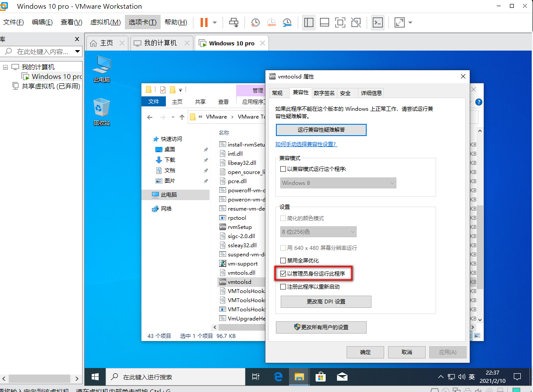Click the Explorer back navigation arrow

pos(150,117)
